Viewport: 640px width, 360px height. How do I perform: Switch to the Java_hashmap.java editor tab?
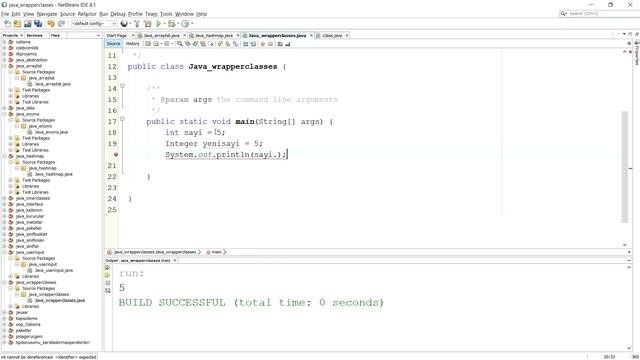pyautogui.click(x=213, y=36)
